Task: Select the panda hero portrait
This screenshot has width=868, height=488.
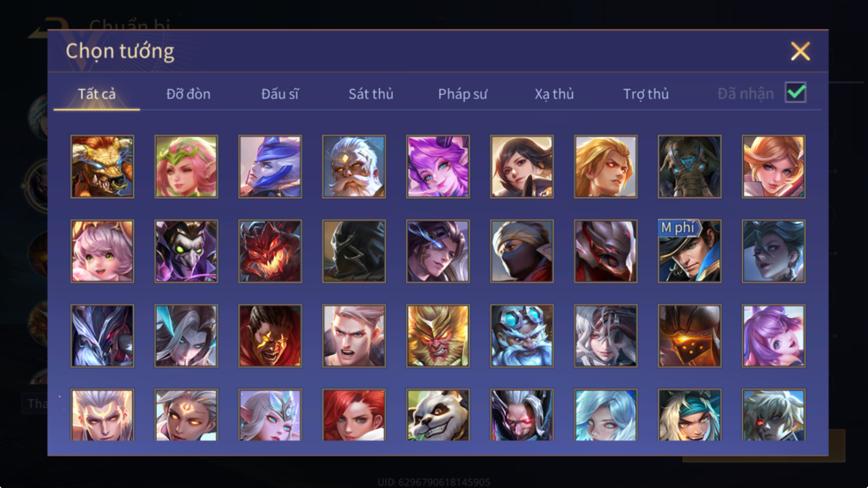Action: click(438, 415)
